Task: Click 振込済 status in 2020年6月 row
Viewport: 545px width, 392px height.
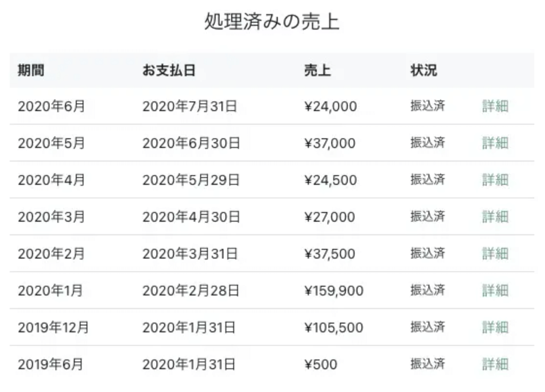Action: 427,106
